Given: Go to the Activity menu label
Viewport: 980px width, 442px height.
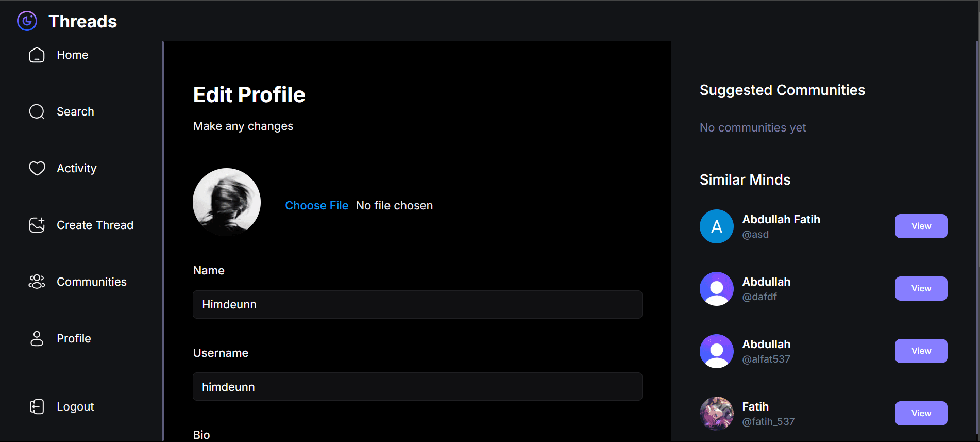Looking at the screenshot, I should [x=76, y=168].
